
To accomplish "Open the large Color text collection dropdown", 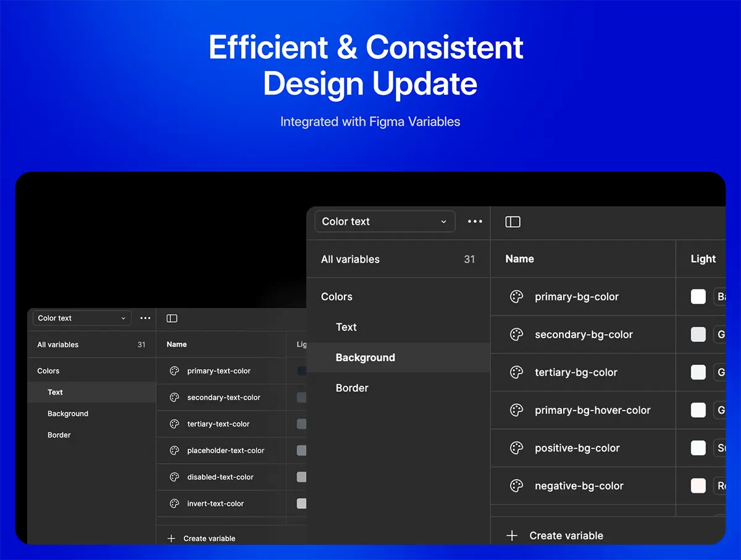I will click(x=385, y=222).
